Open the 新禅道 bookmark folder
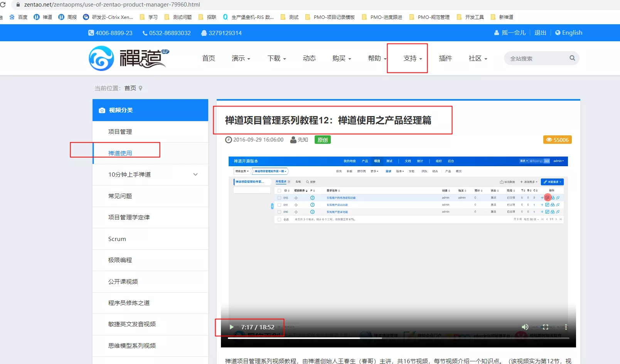620x364 pixels. tap(502, 17)
